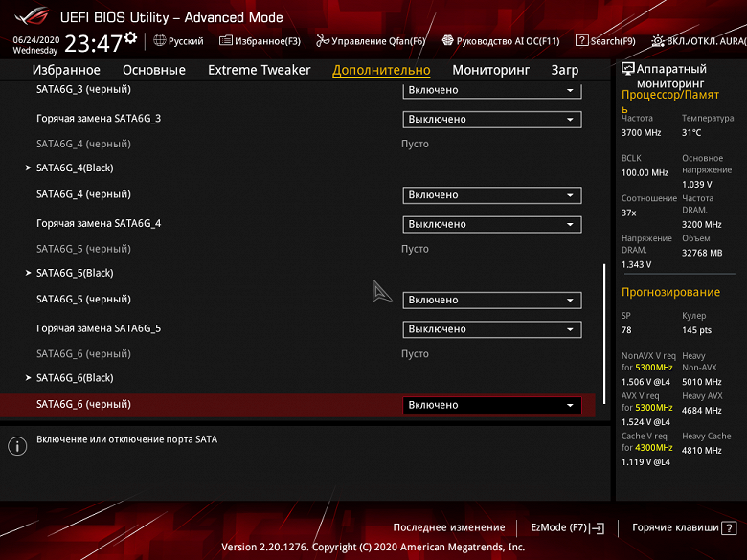
Task: Click the 4684 MHz Heavy AVX value
Action: point(702,411)
